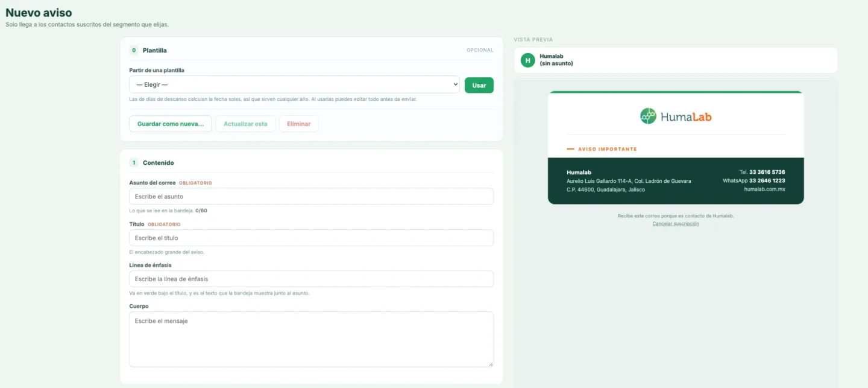Click into the 'Escribe el mensaje' textarea
Screen dimensions: 868x388
(311, 339)
